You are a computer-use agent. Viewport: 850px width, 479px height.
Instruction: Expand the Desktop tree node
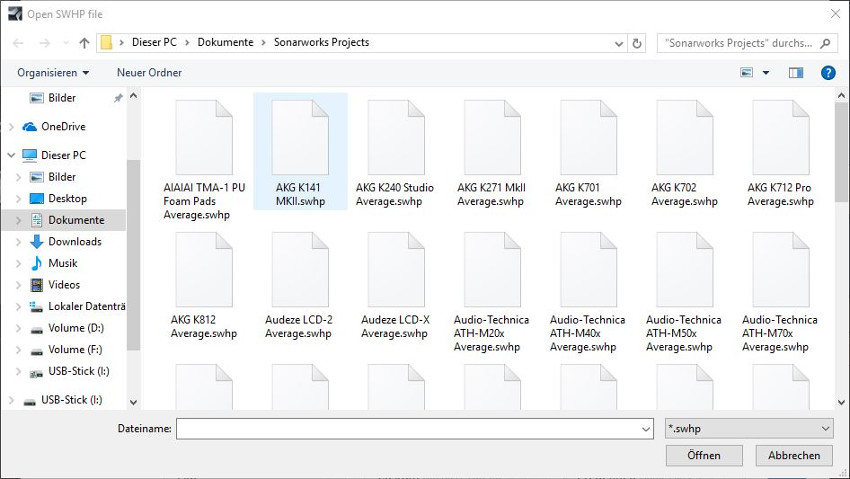(x=18, y=199)
